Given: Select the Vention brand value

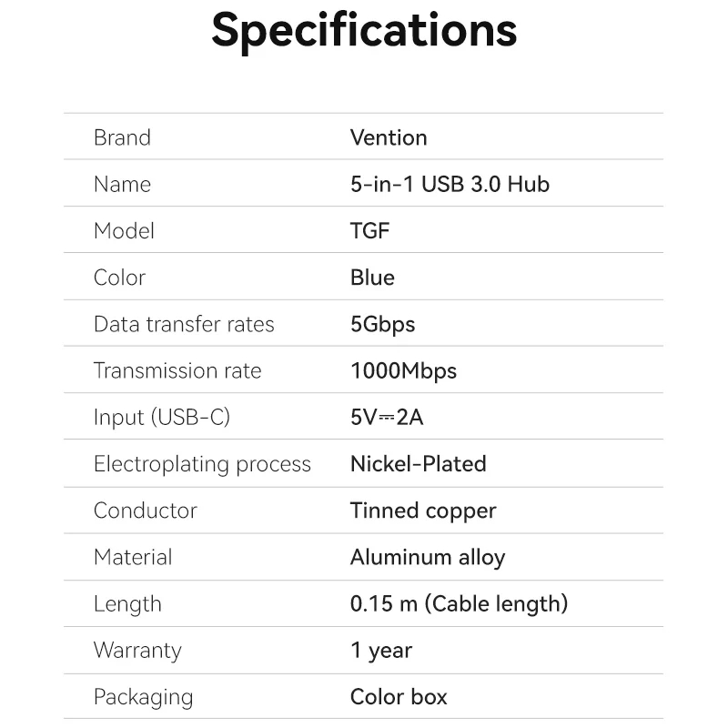Looking at the screenshot, I should pyautogui.click(x=389, y=137).
